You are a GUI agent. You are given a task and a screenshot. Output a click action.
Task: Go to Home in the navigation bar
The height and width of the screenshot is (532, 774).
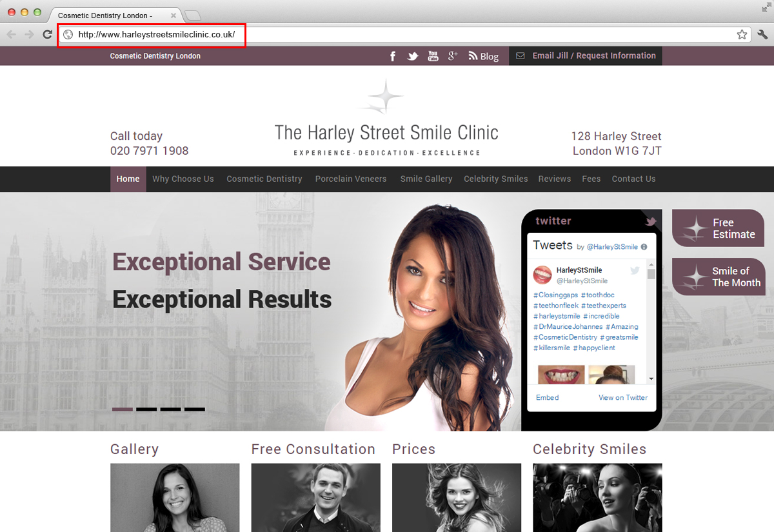pos(128,179)
